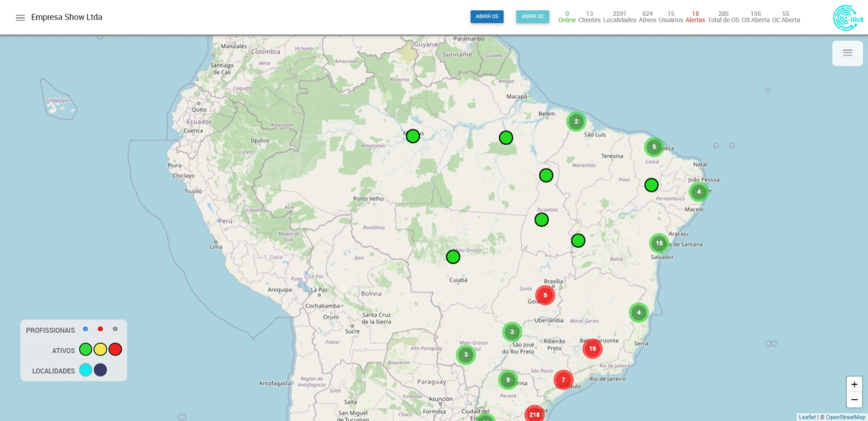
Task: Click the green marker below Tocantins label
Action: 542,219
